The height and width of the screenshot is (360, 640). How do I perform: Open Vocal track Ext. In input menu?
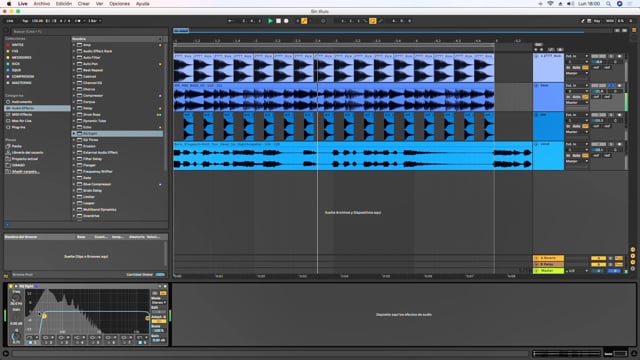tap(577, 144)
